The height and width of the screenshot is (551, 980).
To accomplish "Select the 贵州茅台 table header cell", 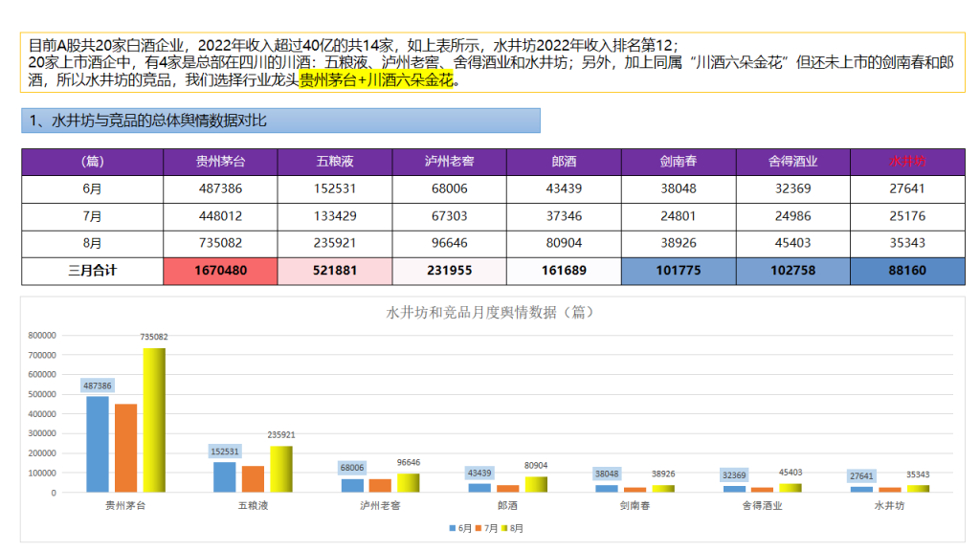I will [220, 162].
